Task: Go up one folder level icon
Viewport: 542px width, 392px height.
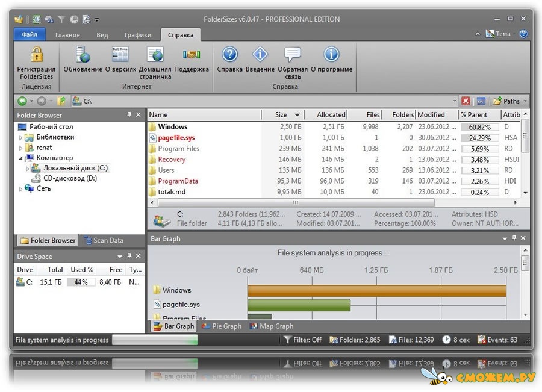Action: tap(61, 101)
